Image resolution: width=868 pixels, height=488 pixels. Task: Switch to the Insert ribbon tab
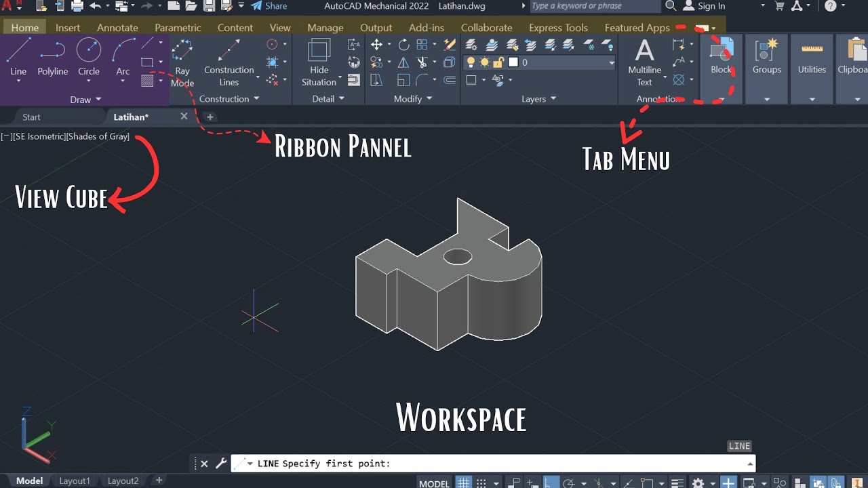68,28
